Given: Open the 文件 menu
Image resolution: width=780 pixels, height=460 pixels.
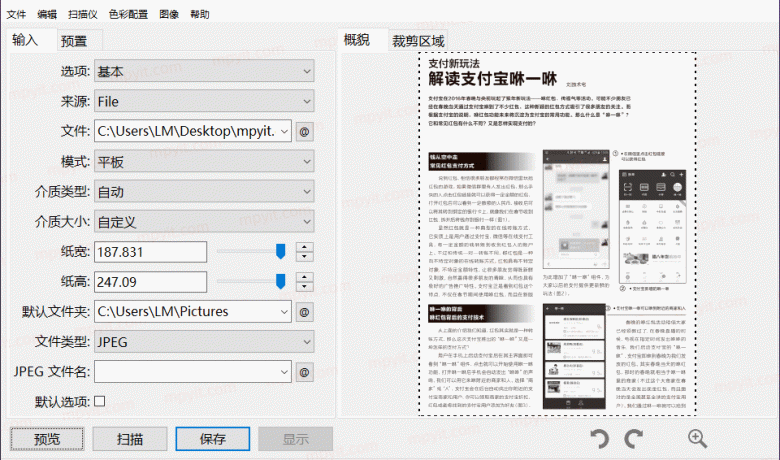Looking at the screenshot, I should [16, 14].
